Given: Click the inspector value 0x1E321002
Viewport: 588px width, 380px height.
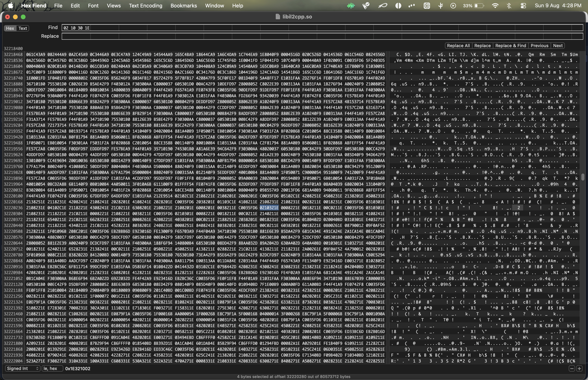Looking at the screenshot, I should (x=78, y=368).
